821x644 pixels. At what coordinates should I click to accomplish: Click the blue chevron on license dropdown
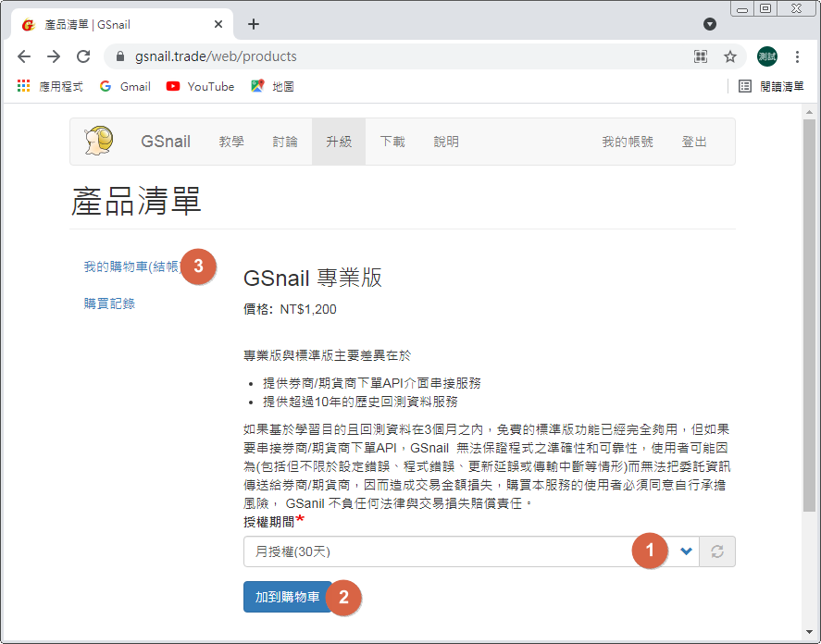(x=686, y=551)
